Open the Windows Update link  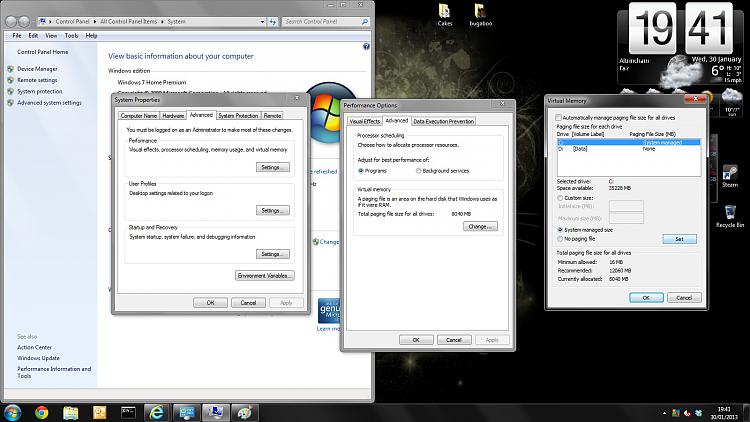[x=38, y=358]
